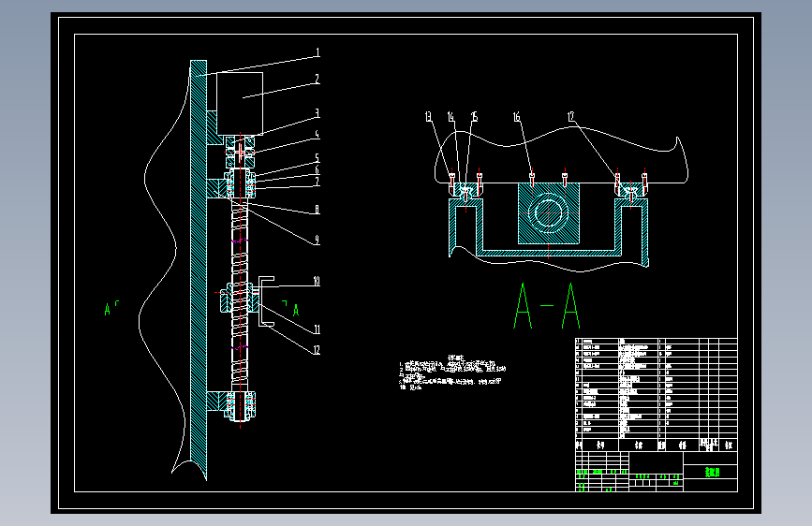Click part number label 9
This screenshot has width=812, height=526.
(x=317, y=241)
